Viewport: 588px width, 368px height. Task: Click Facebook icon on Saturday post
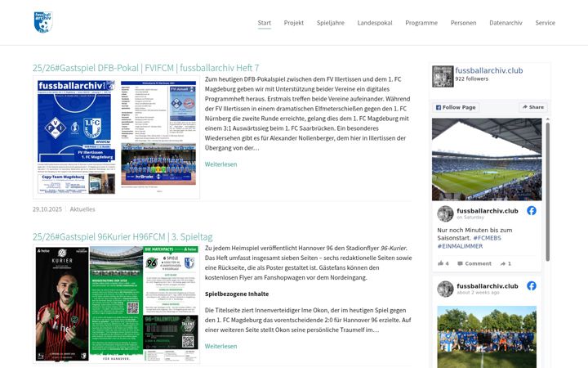pos(532,211)
